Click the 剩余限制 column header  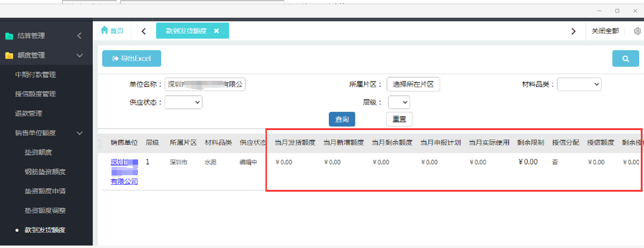[x=530, y=142]
